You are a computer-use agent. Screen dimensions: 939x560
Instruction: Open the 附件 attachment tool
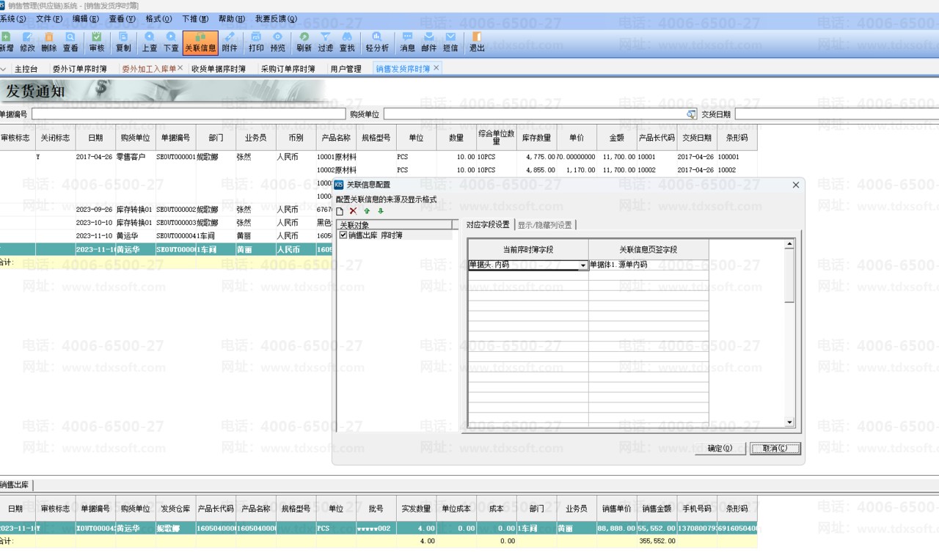[230, 43]
